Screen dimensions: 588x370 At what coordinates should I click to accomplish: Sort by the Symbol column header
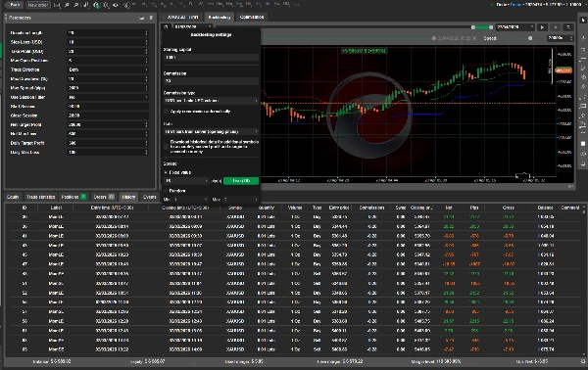[x=235, y=208]
